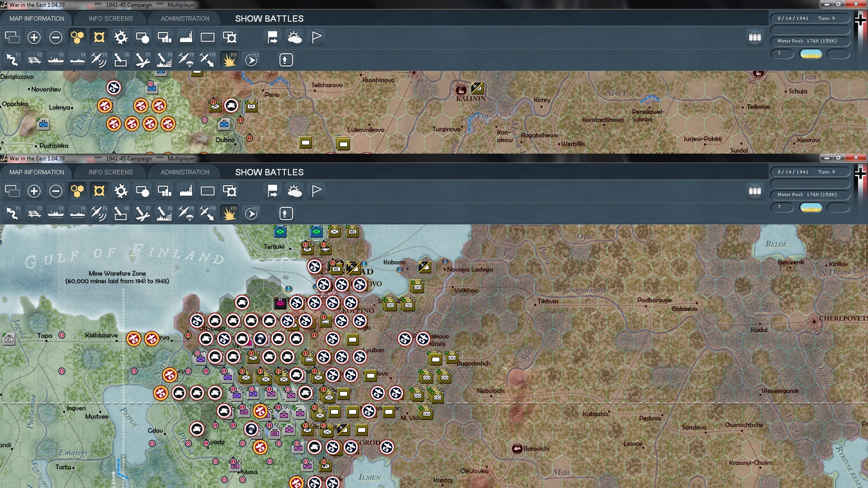868x488 pixels.
Task: Click the weather indicator pill in the lower window
Action: (x=811, y=208)
